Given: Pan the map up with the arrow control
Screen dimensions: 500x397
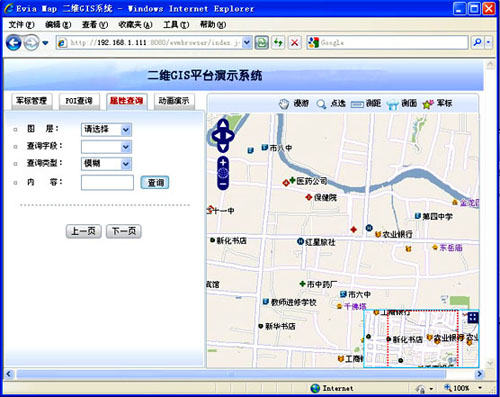Looking at the screenshot, I should click(x=223, y=124).
